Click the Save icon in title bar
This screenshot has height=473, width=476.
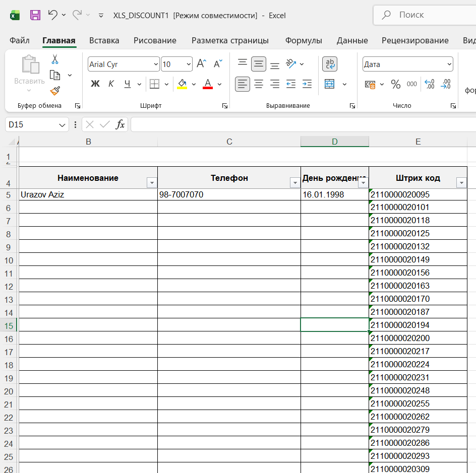35,15
